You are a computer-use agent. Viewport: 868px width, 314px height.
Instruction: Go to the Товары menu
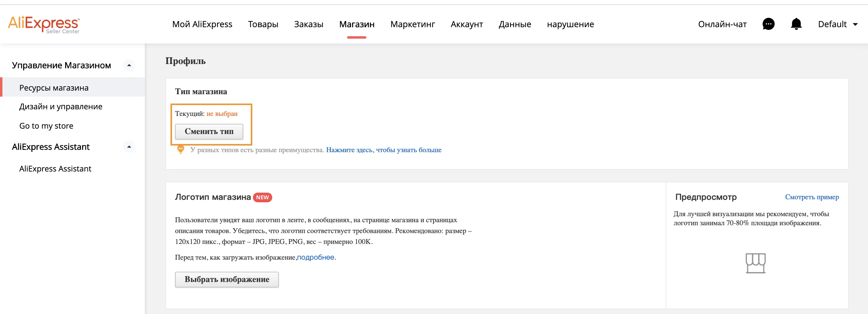[x=263, y=24]
